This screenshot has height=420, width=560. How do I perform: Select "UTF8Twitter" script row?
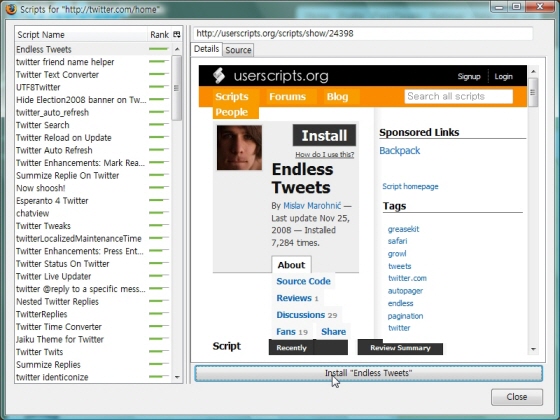[93, 87]
